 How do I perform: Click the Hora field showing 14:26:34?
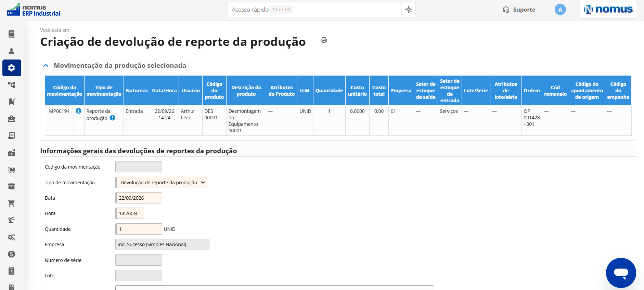pyautogui.click(x=129, y=213)
